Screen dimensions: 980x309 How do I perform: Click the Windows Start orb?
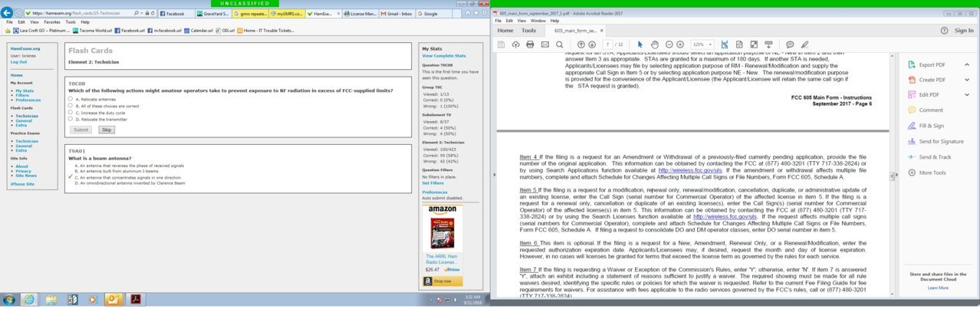pos(8,299)
